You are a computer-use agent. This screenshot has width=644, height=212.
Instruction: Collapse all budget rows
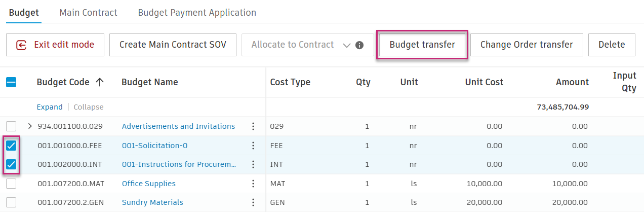pos(89,107)
